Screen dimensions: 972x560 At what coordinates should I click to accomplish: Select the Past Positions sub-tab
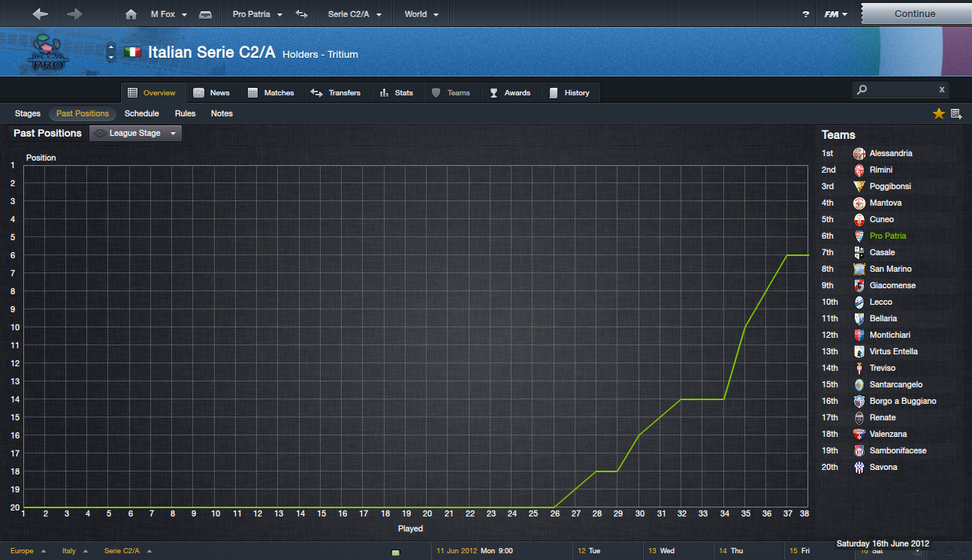tap(83, 113)
